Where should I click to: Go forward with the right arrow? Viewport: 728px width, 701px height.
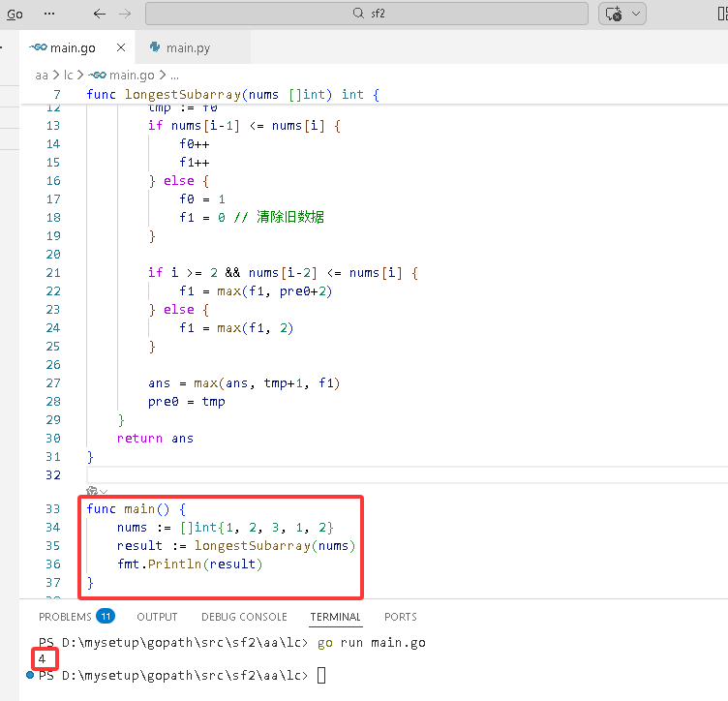click(x=125, y=14)
